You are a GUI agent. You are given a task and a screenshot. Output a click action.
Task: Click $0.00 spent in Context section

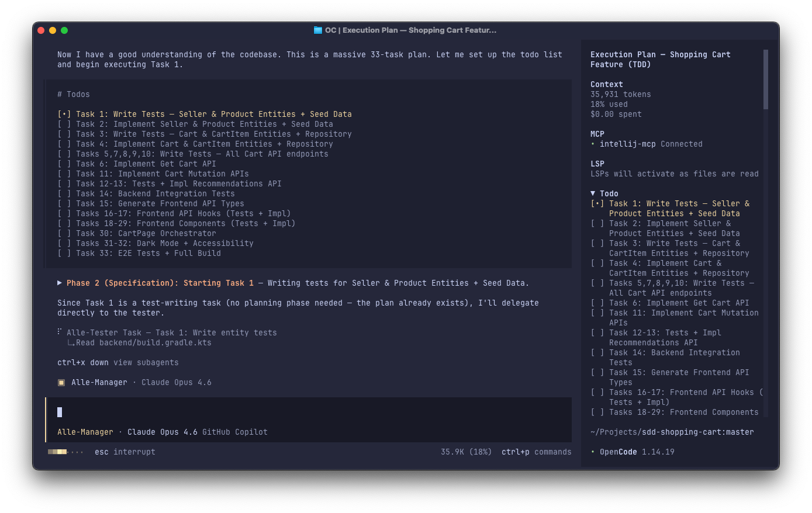tap(616, 115)
